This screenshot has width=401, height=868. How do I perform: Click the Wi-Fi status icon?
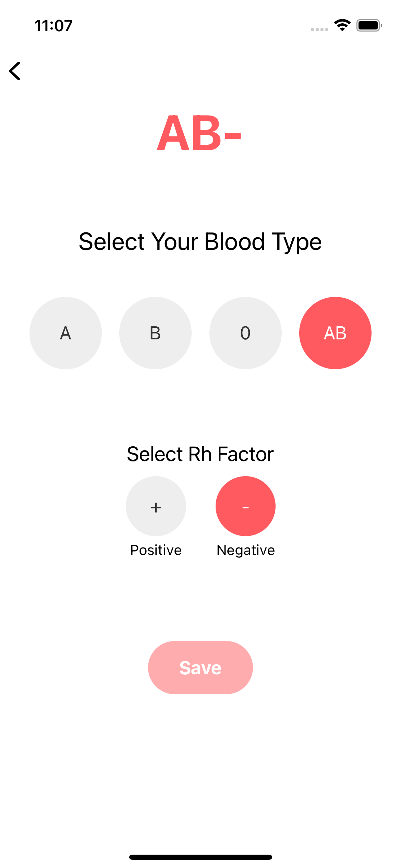[x=342, y=25]
